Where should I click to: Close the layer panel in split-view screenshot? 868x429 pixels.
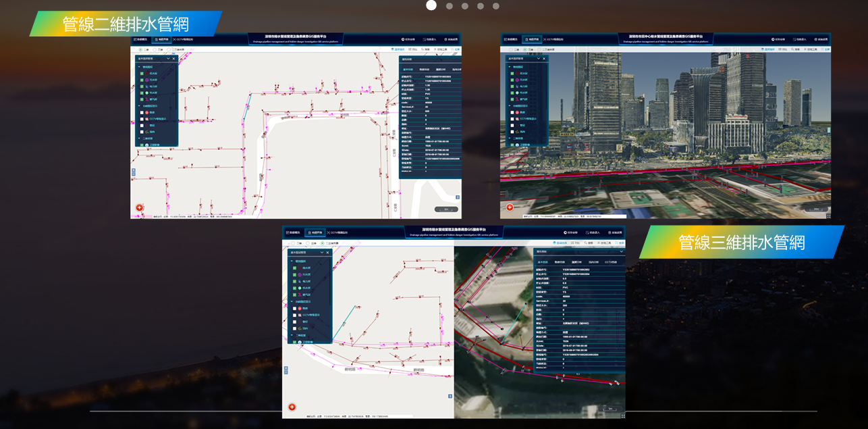pos(328,253)
